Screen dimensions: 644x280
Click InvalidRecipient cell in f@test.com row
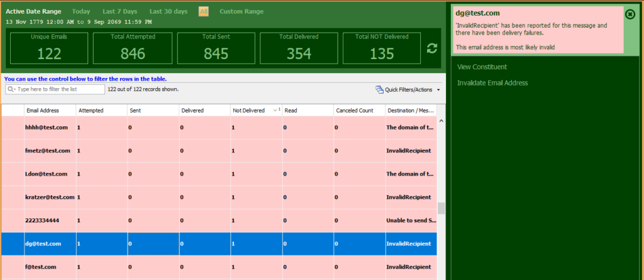pyautogui.click(x=411, y=267)
